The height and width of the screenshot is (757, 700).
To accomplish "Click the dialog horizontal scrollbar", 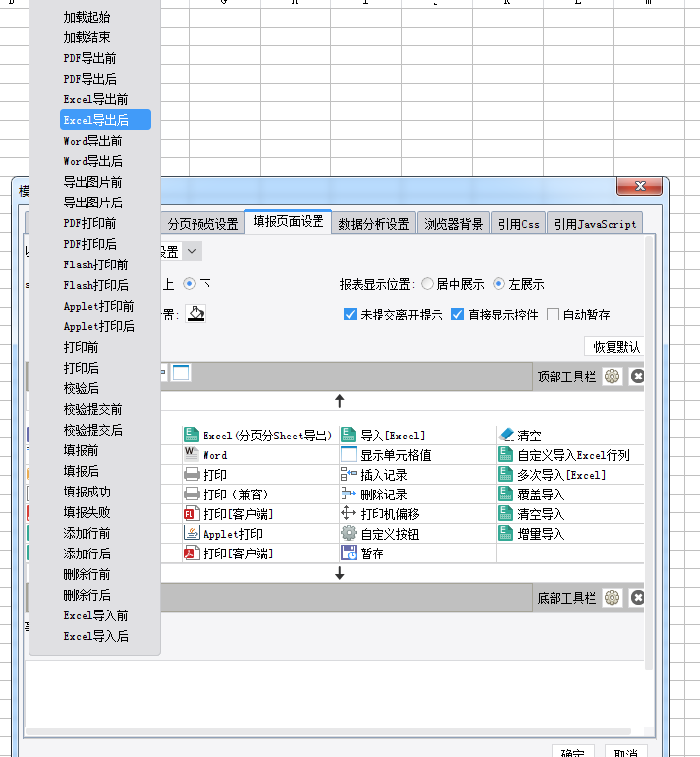I will [x=328, y=730].
